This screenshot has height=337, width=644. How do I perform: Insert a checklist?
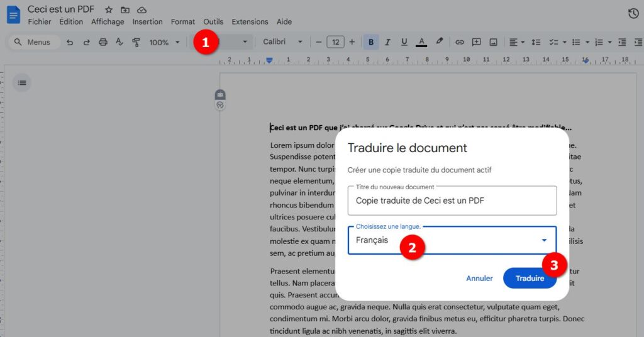coord(553,42)
